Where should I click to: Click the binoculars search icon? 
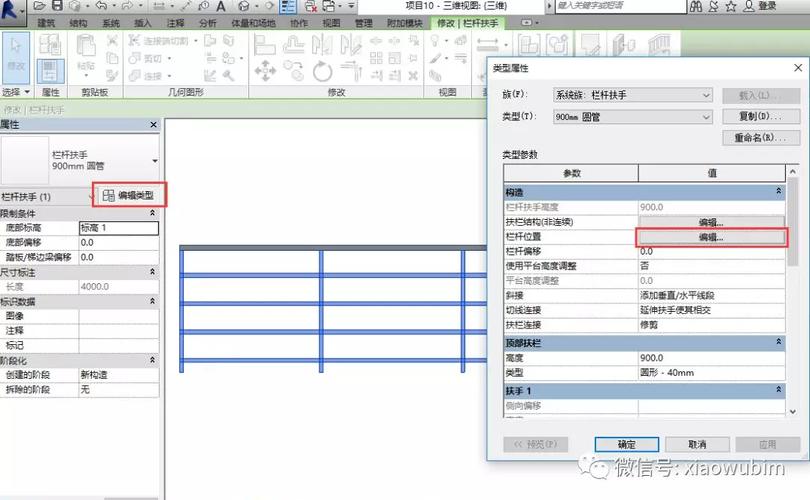[697, 6]
